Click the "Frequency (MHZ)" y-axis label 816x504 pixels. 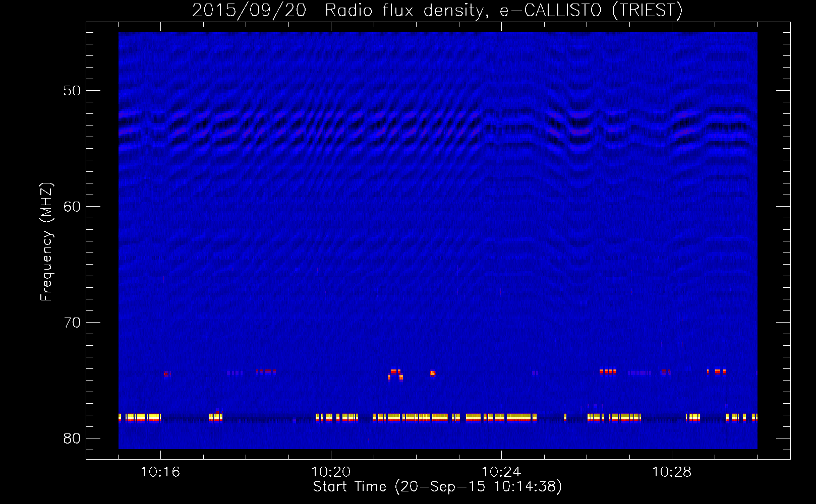pyautogui.click(x=46, y=242)
